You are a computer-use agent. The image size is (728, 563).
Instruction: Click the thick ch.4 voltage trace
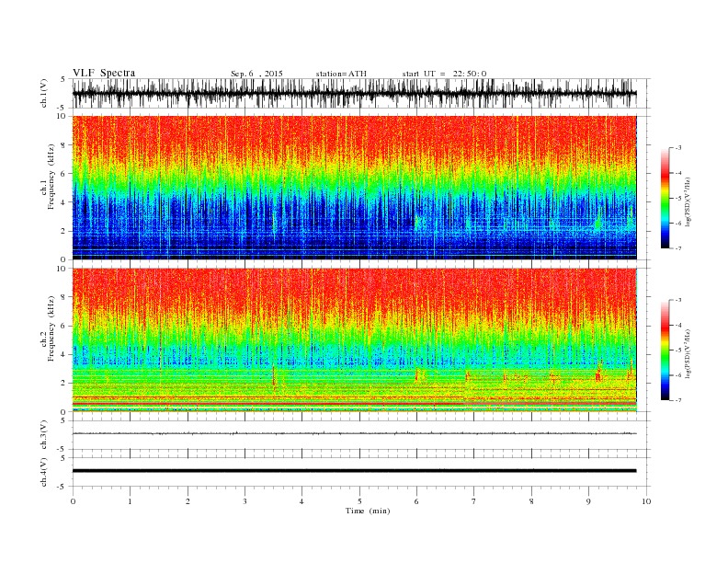pos(354,471)
